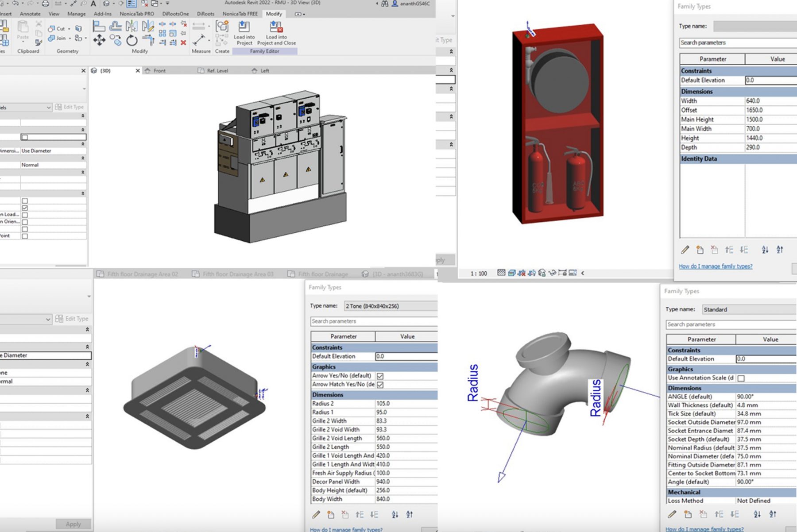Enable the Use Annotation Scale checkbox

(x=740, y=378)
